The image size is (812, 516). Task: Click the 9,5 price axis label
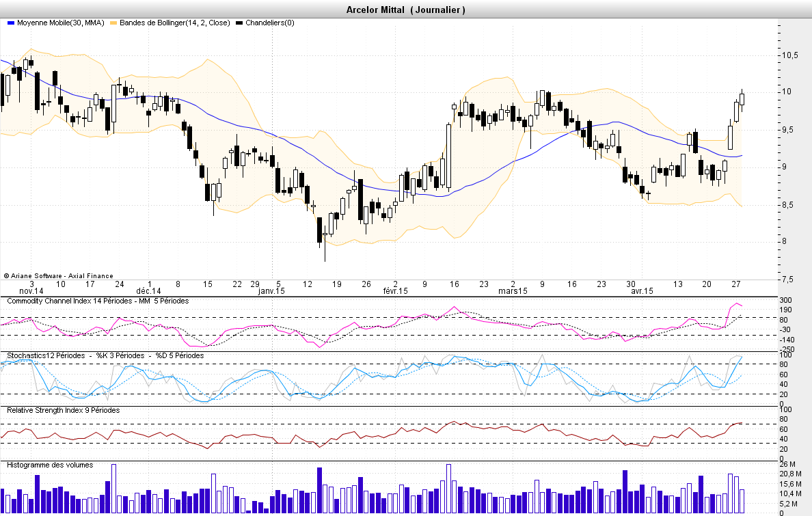[787, 130]
